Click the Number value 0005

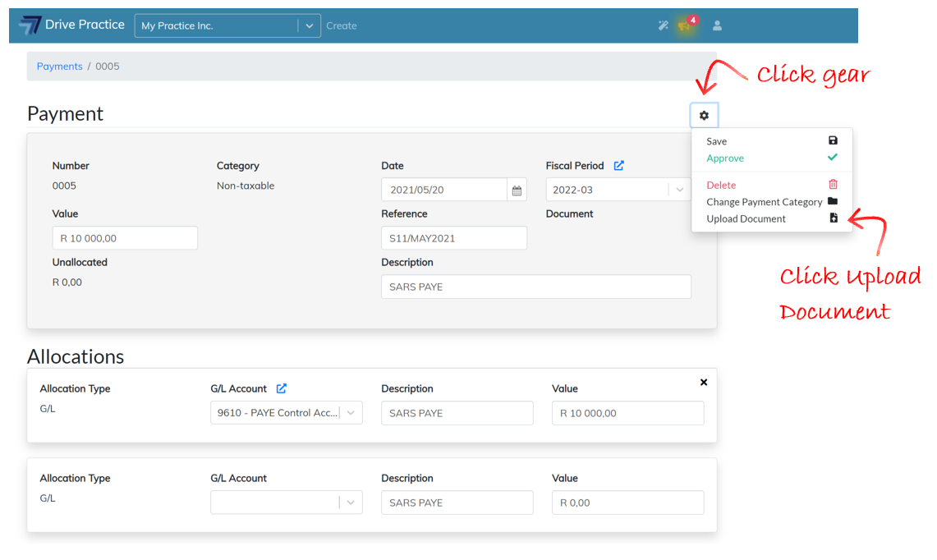pos(64,186)
